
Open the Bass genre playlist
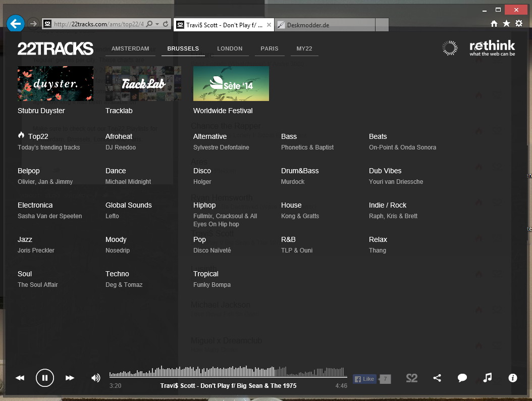click(x=289, y=136)
